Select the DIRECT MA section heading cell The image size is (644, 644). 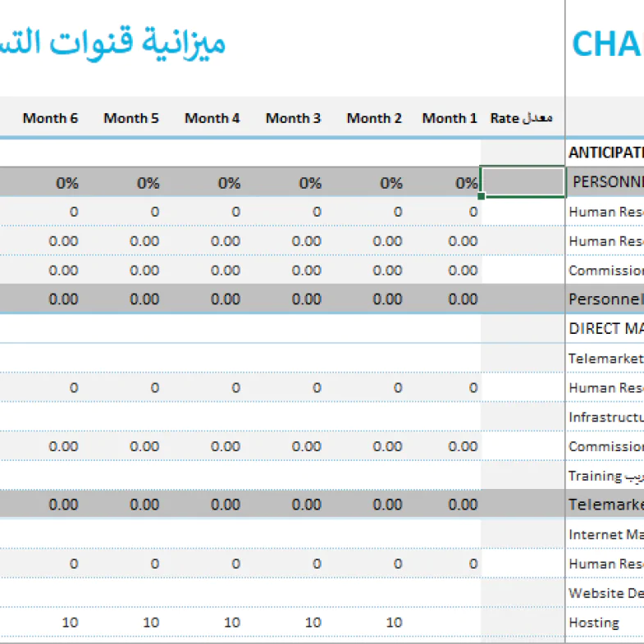coord(605,329)
